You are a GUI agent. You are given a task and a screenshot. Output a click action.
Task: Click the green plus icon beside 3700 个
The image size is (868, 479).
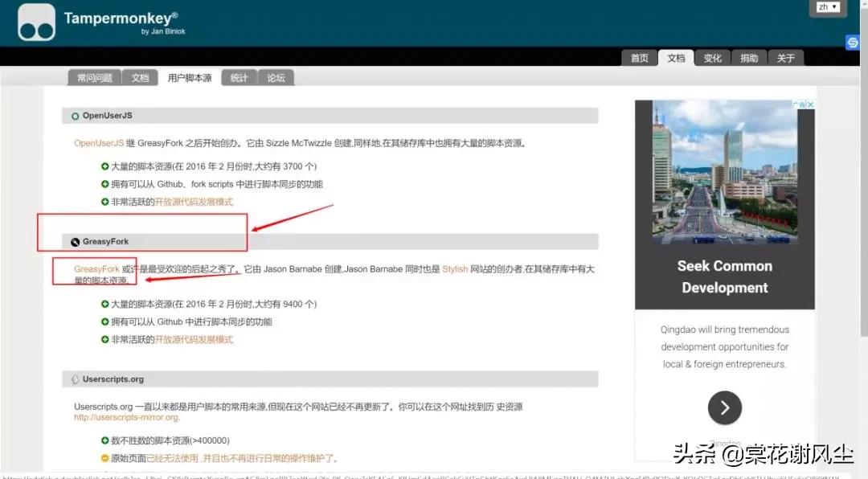pyautogui.click(x=105, y=166)
